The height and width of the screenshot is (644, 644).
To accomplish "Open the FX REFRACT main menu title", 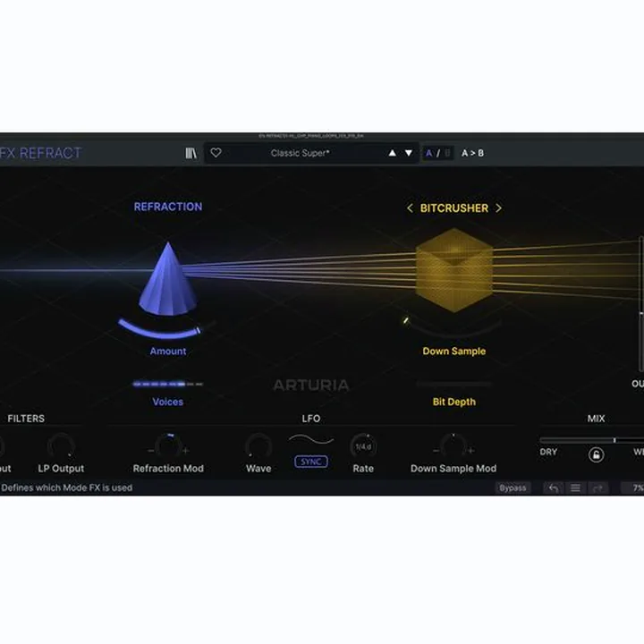I will point(40,153).
